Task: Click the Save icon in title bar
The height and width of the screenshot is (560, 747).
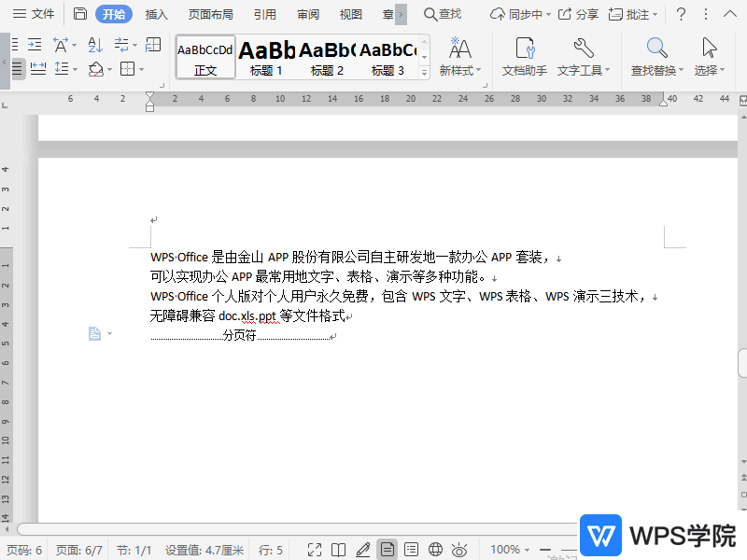Action: [x=80, y=14]
